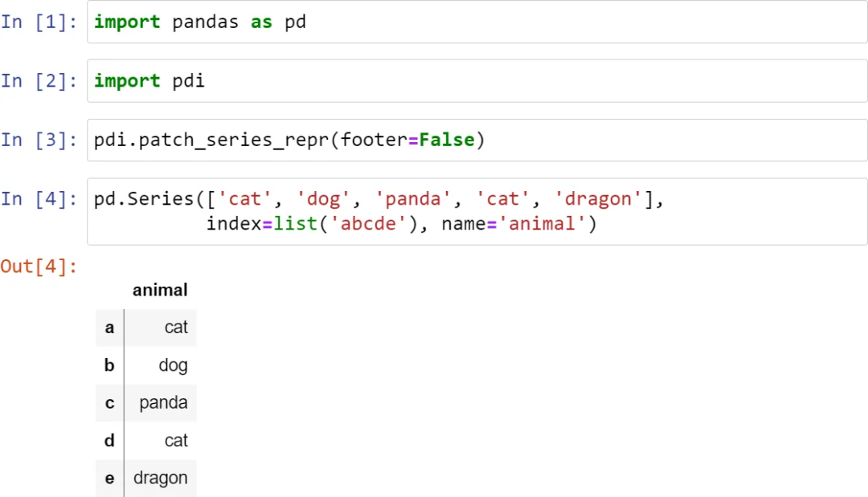Select the In [2] prompt label

(39, 81)
